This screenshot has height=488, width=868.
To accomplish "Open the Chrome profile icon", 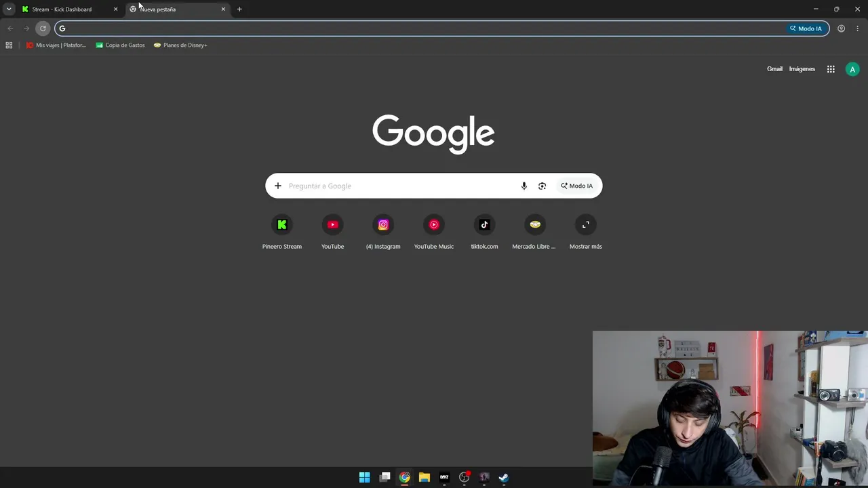I will point(841,28).
